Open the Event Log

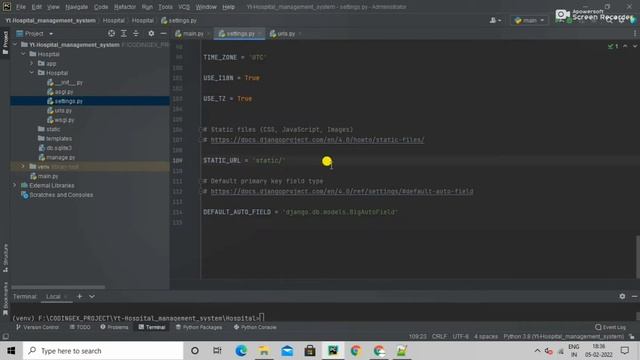[610, 327]
